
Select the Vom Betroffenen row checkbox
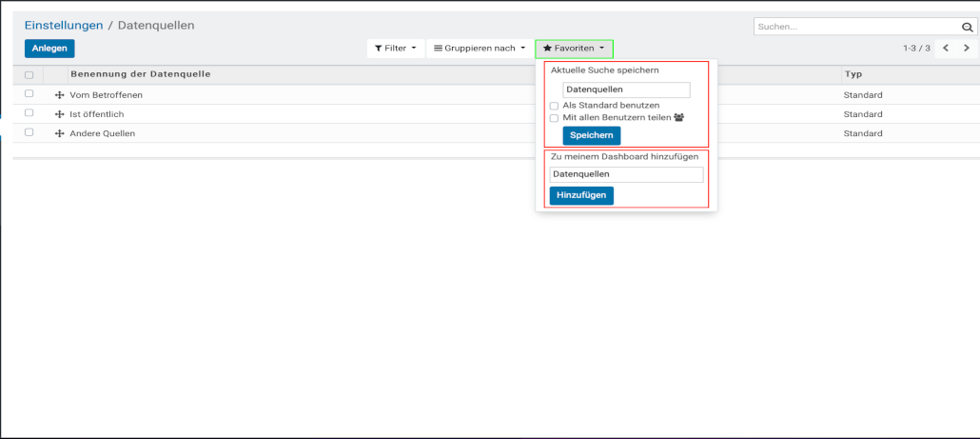pyautogui.click(x=29, y=94)
